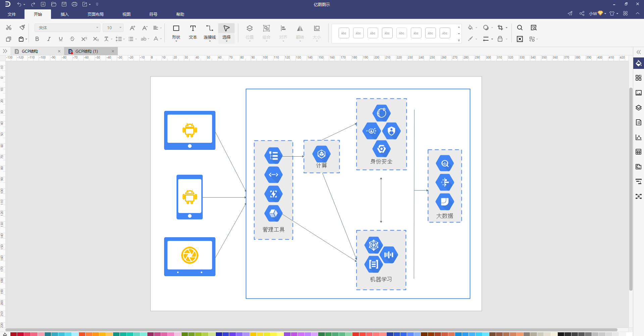
Task: Expand the style gallery more arrow
Action: pyautogui.click(x=459, y=40)
